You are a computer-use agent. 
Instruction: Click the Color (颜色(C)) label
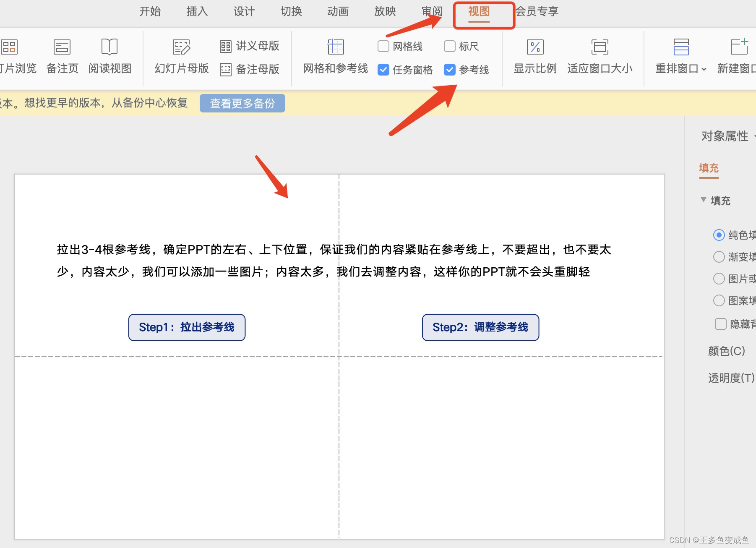click(x=727, y=351)
